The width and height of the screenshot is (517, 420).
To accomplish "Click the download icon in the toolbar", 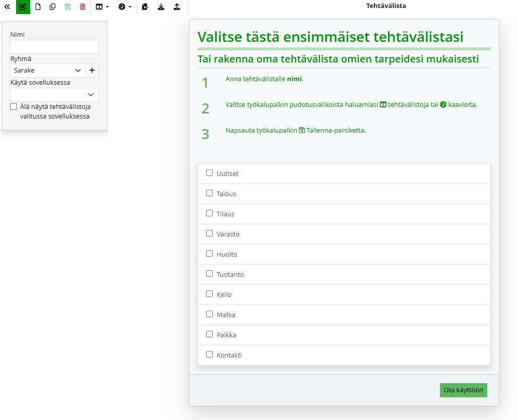I will tap(161, 7).
